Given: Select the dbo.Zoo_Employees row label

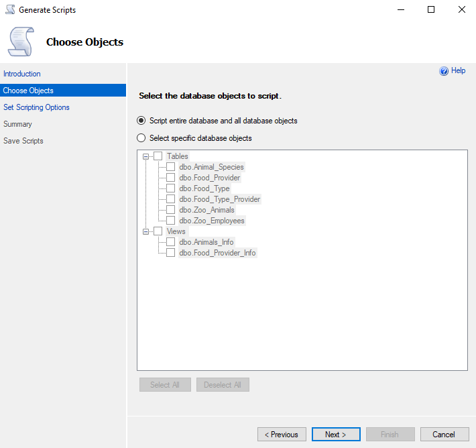Looking at the screenshot, I should (212, 221).
